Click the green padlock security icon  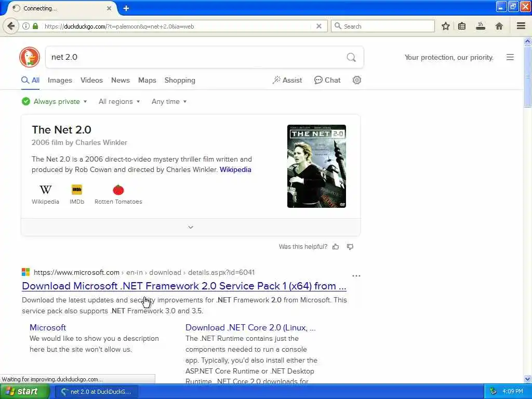point(35,26)
